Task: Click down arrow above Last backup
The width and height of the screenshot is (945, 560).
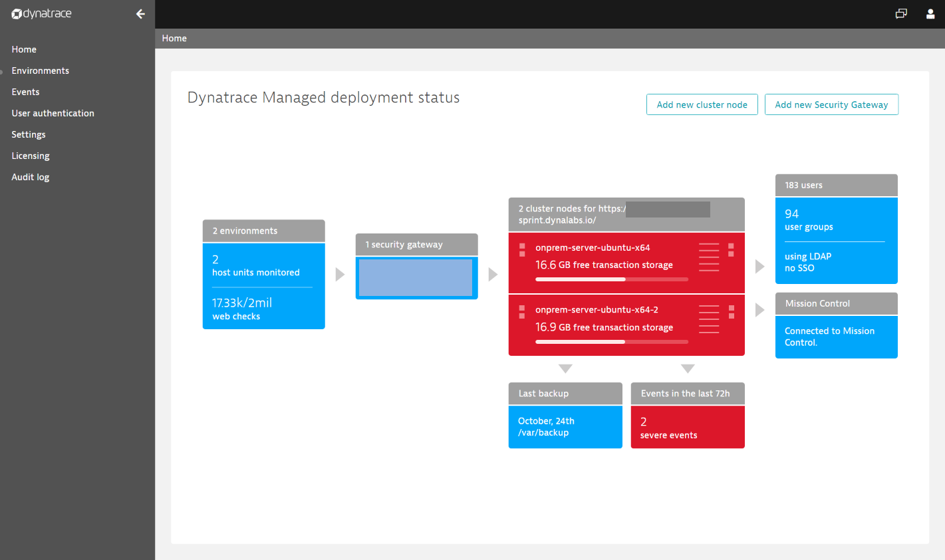Action: 565,368
